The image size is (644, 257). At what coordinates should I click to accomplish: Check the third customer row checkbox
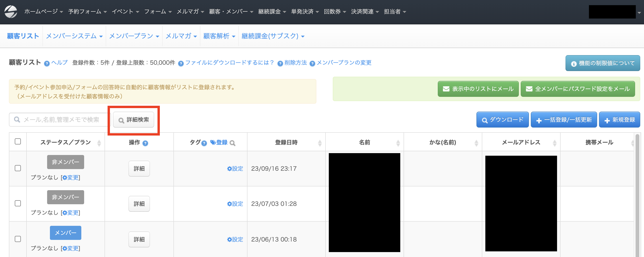click(x=18, y=239)
